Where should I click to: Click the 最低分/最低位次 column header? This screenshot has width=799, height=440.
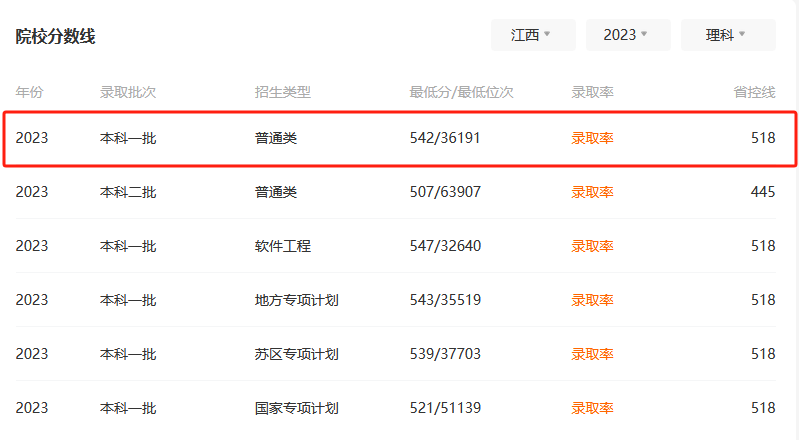click(461, 92)
